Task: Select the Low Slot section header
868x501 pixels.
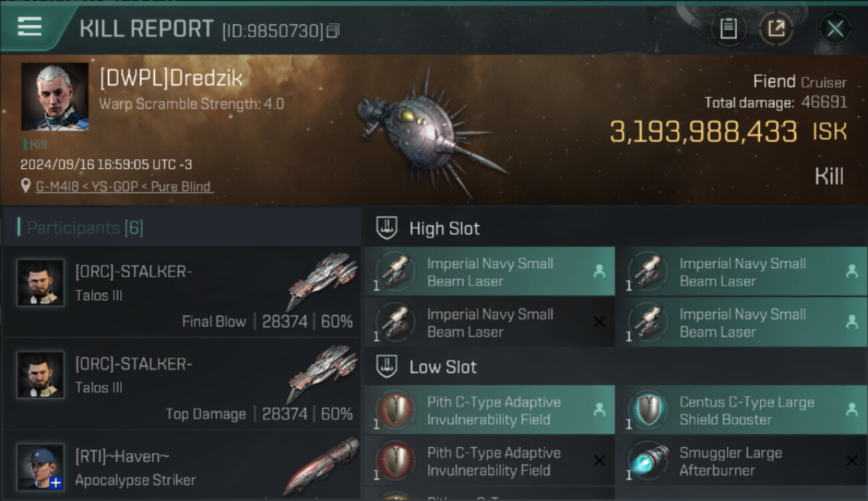Action: [x=443, y=367]
